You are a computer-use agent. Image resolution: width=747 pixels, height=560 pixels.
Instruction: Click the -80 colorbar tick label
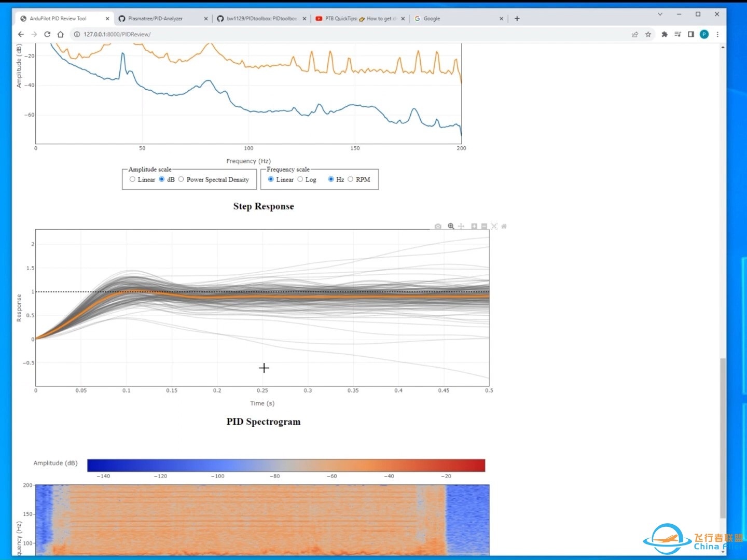(x=274, y=476)
